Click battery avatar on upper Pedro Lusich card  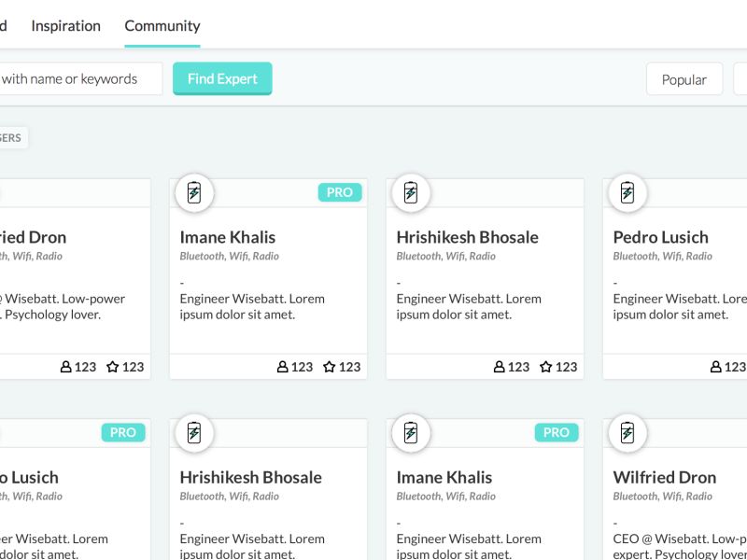[x=627, y=193]
